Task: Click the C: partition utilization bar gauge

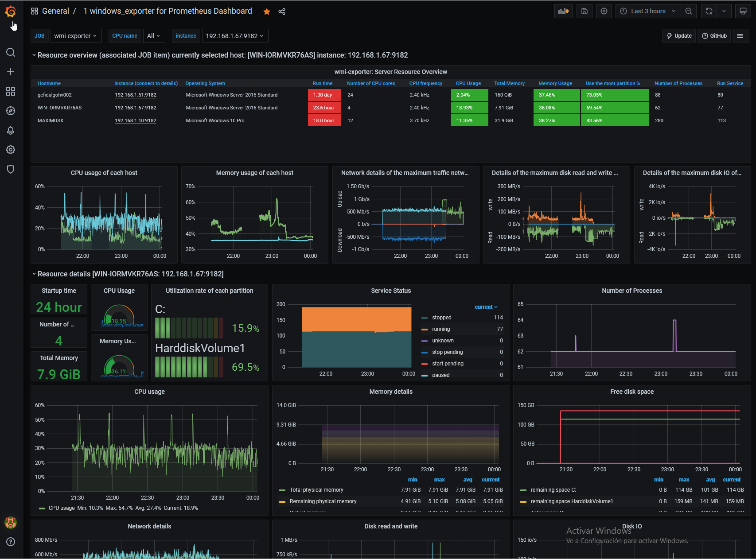Action: (189, 328)
